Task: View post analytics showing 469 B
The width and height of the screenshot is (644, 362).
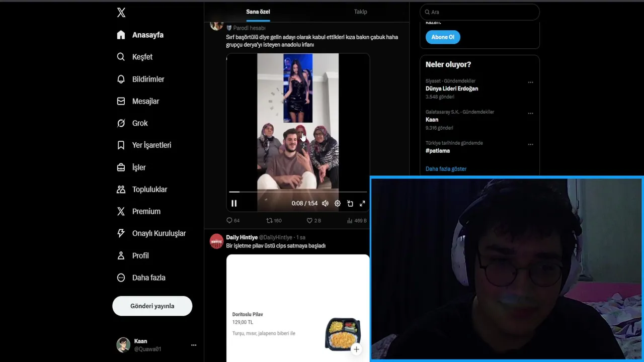Action: tap(357, 221)
